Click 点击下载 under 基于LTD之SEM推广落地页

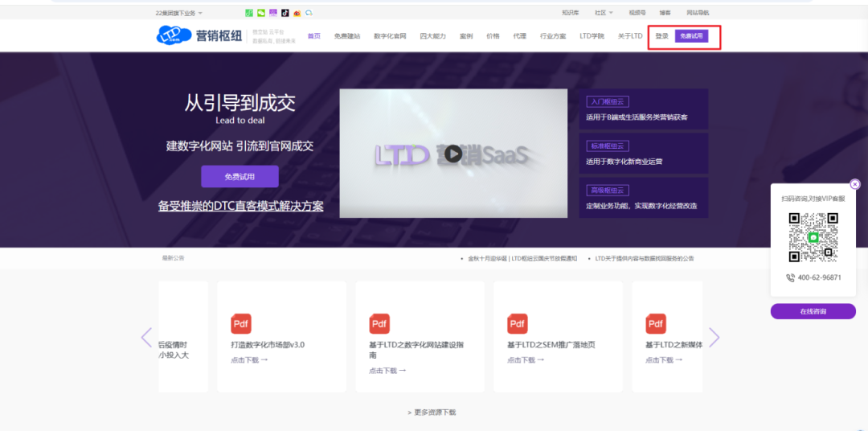[x=526, y=359]
